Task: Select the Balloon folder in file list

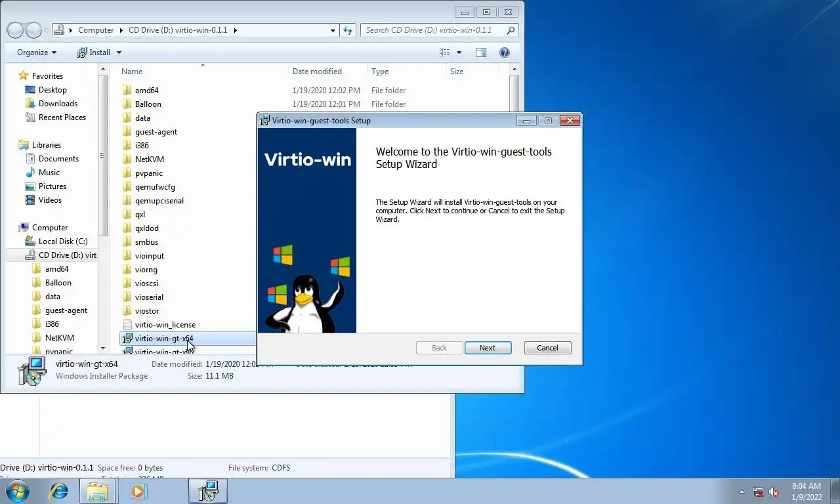Action: 148,104
